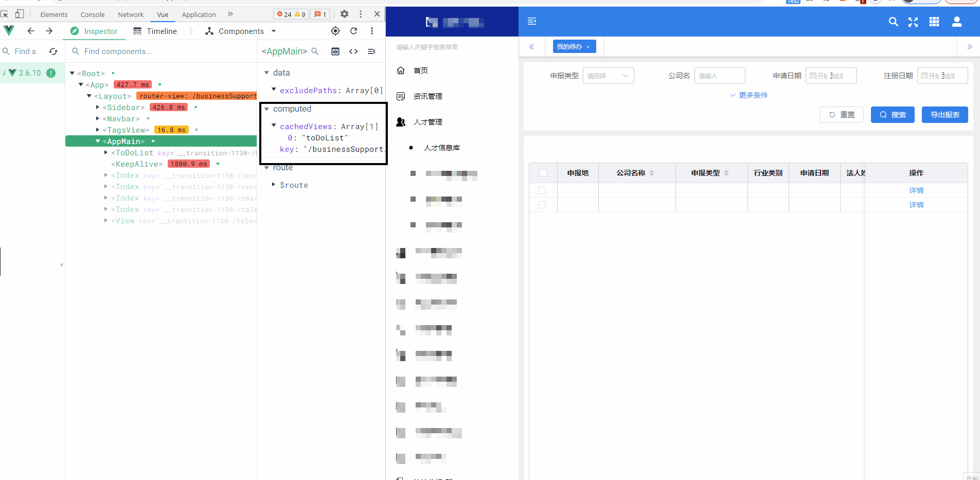Expand 更多条件 filters
980x480 pixels.
pyautogui.click(x=749, y=95)
